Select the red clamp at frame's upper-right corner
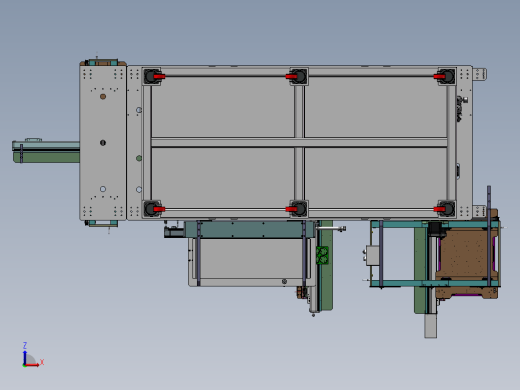This screenshot has width=520, height=390. point(439,77)
